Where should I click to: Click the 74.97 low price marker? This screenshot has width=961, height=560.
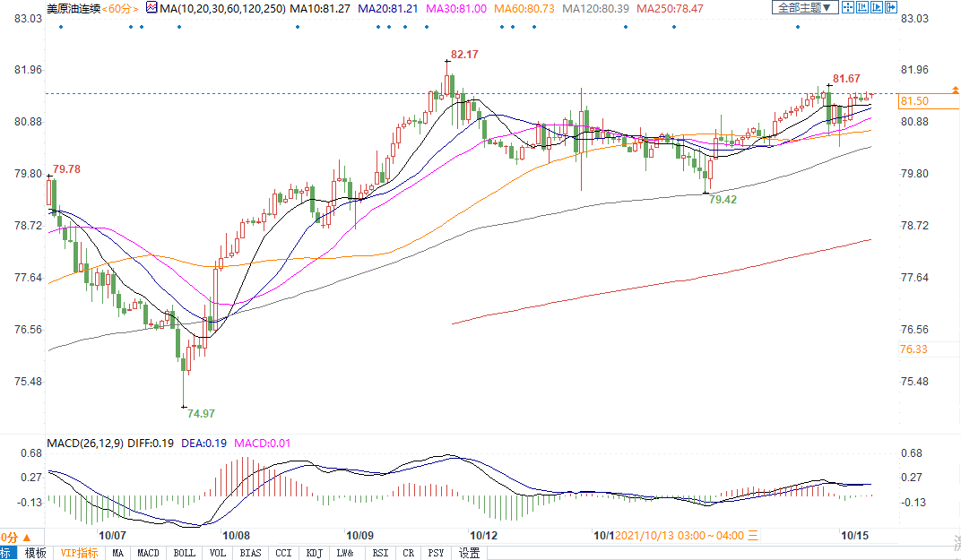tap(201, 413)
